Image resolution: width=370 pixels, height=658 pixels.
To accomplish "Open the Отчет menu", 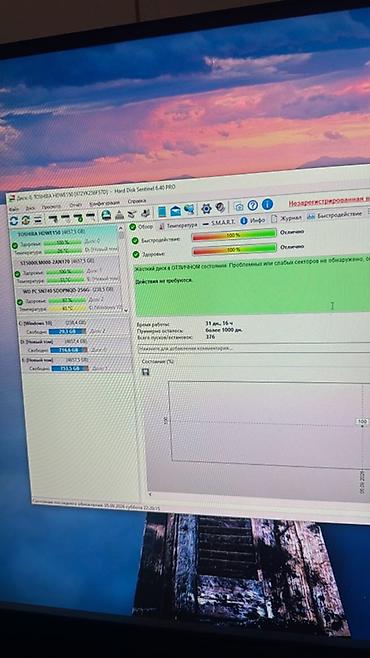I will [x=76, y=205].
